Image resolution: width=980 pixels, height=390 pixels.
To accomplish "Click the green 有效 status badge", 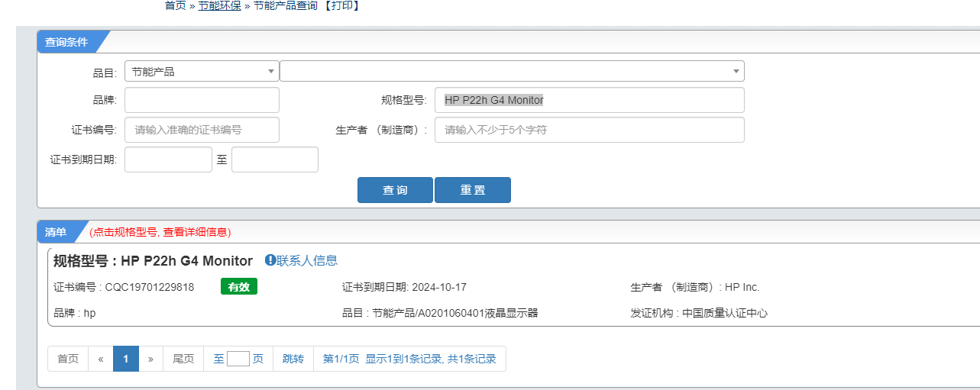I will pos(239,287).
